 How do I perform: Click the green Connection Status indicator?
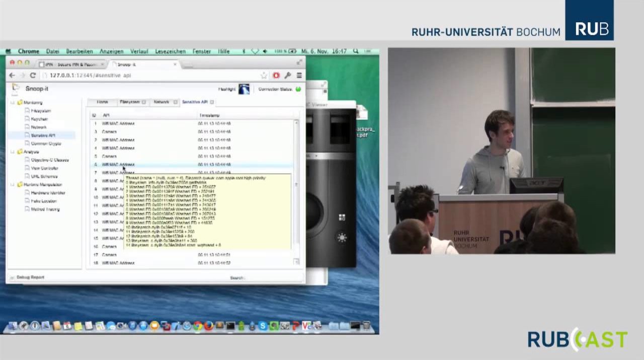298,89
